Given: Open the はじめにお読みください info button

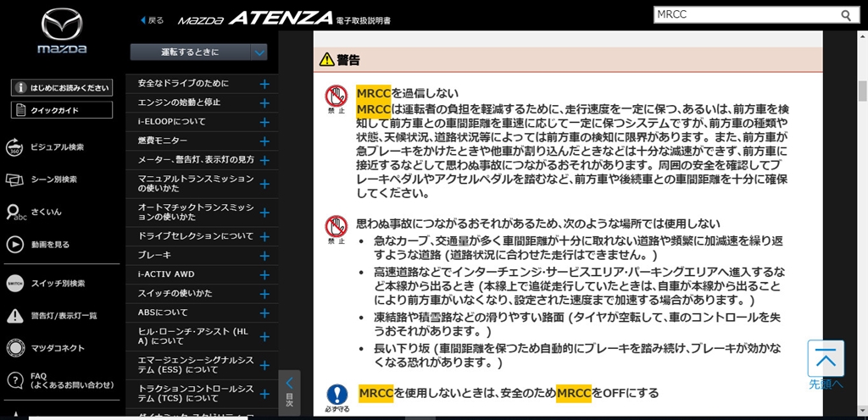Looking at the screenshot, I should click(x=62, y=87).
